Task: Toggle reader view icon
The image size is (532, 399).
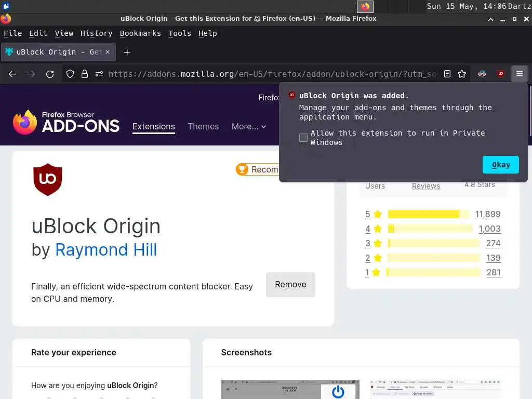Action: (x=447, y=74)
